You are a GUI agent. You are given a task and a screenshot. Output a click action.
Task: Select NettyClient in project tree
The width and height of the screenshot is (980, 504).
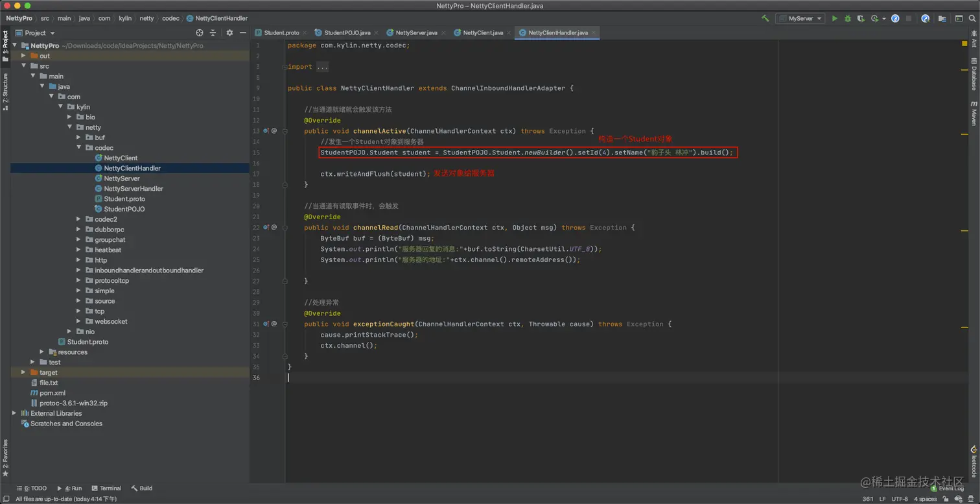(x=121, y=158)
